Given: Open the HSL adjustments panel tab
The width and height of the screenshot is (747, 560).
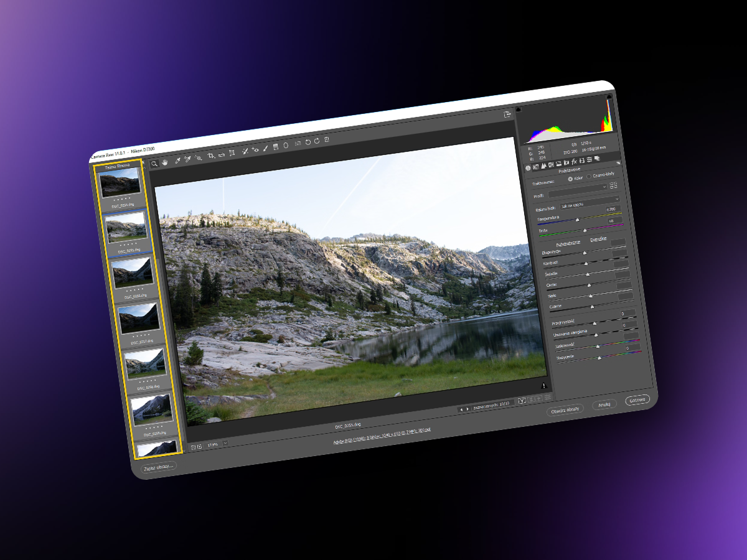Looking at the screenshot, I should (x=551, y=164).
